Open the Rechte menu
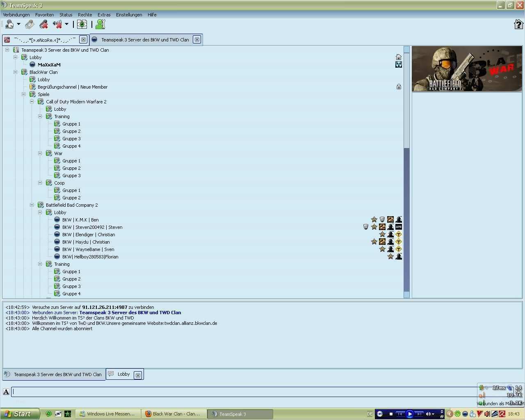 point(85,15)
